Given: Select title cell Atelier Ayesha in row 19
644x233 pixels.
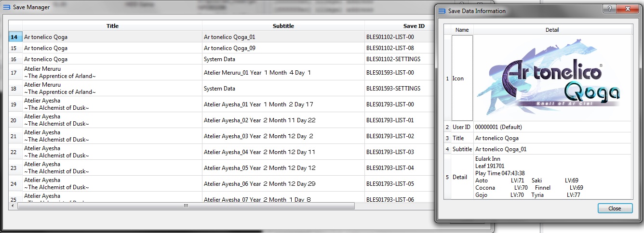Looking at the screenshot, I should pyautogui.click(x=112, y=104).
